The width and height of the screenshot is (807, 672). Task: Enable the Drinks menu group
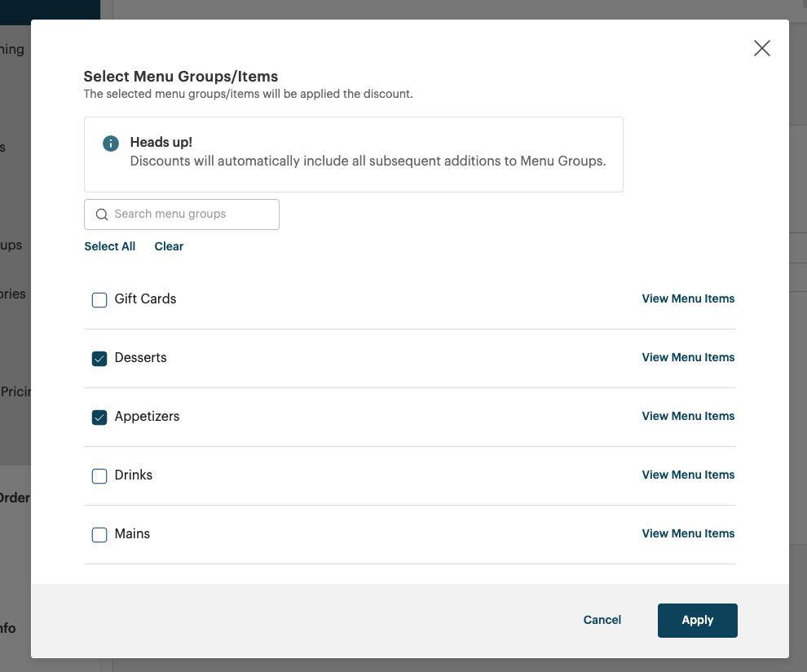tap(99, 475)
